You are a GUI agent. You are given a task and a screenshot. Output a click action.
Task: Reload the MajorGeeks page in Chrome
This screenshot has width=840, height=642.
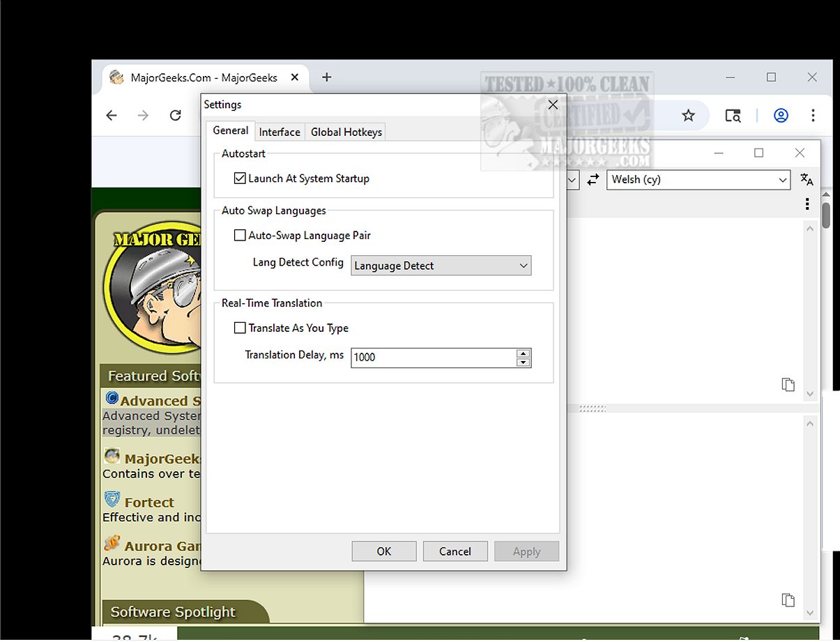click(x=175, y=116)
